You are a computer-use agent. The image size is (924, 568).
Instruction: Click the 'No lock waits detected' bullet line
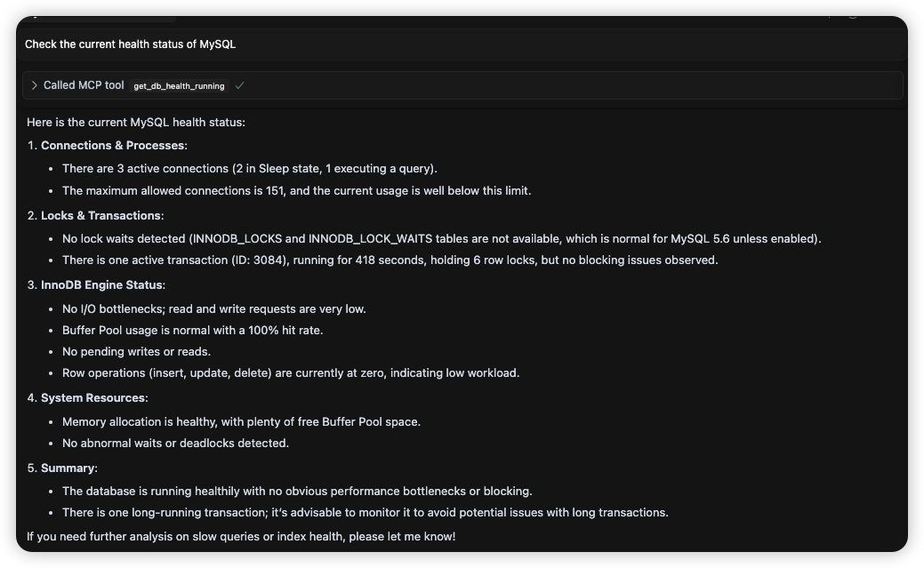[441, 238]
